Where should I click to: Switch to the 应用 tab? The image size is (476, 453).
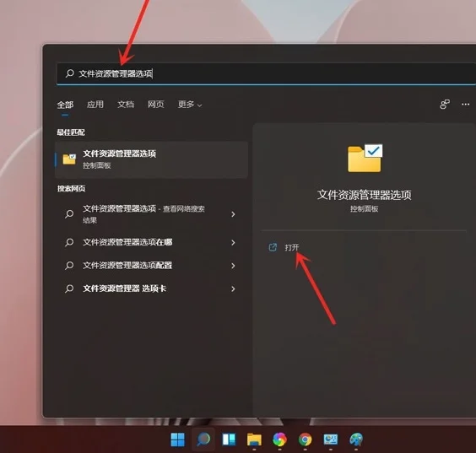[x=95, y=105]
